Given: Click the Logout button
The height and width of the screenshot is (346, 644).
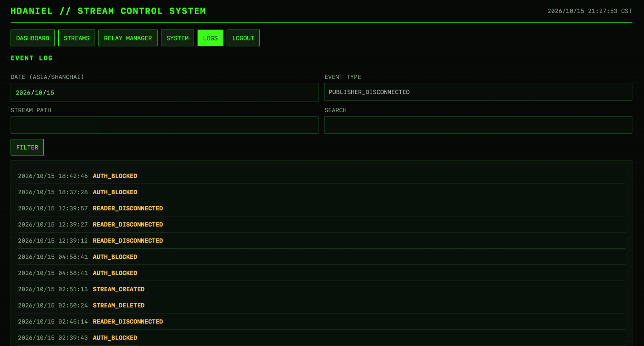Looking at the screenshot, I should point(243,38).
